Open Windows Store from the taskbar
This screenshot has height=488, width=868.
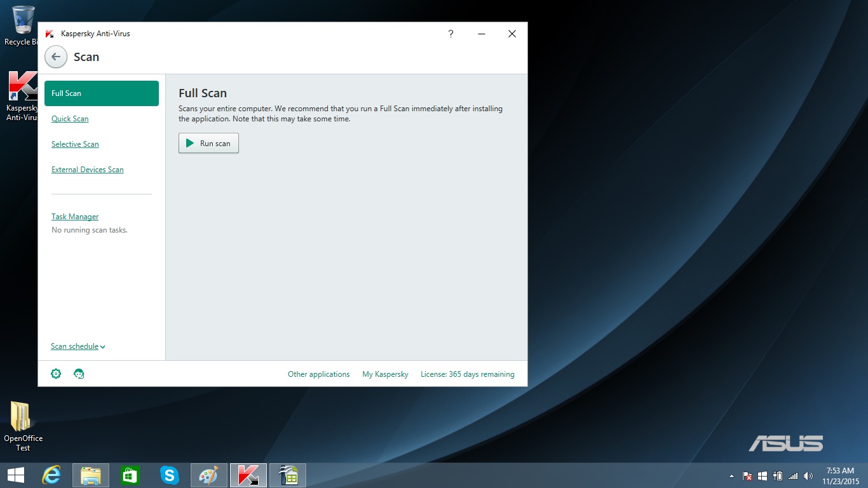[130, 475]
